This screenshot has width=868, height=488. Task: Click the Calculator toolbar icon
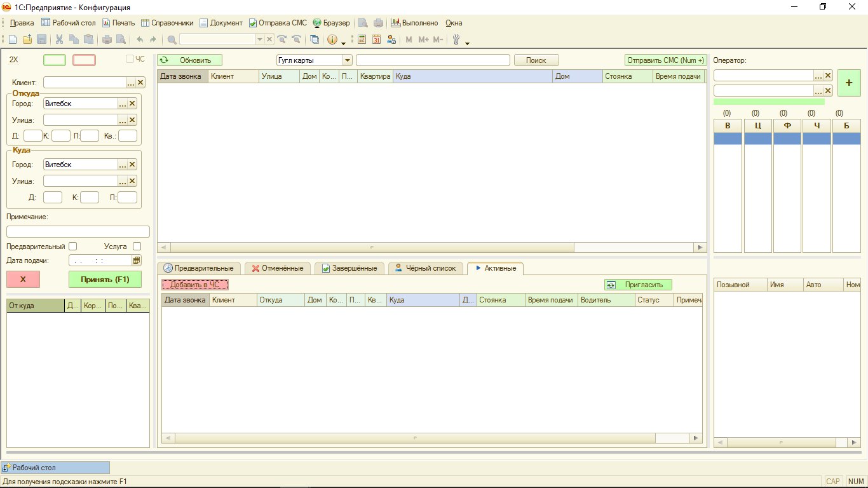tap(362, 39)
